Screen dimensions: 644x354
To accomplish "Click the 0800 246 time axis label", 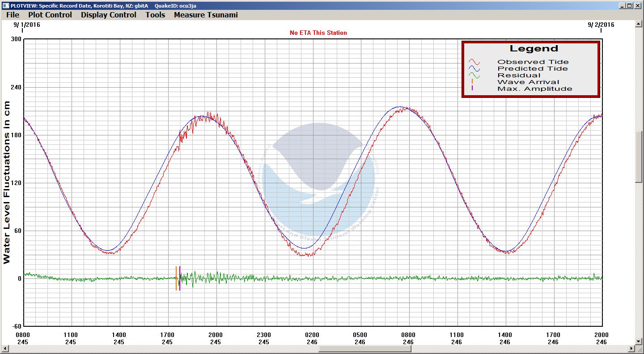I will click(408, 338).
